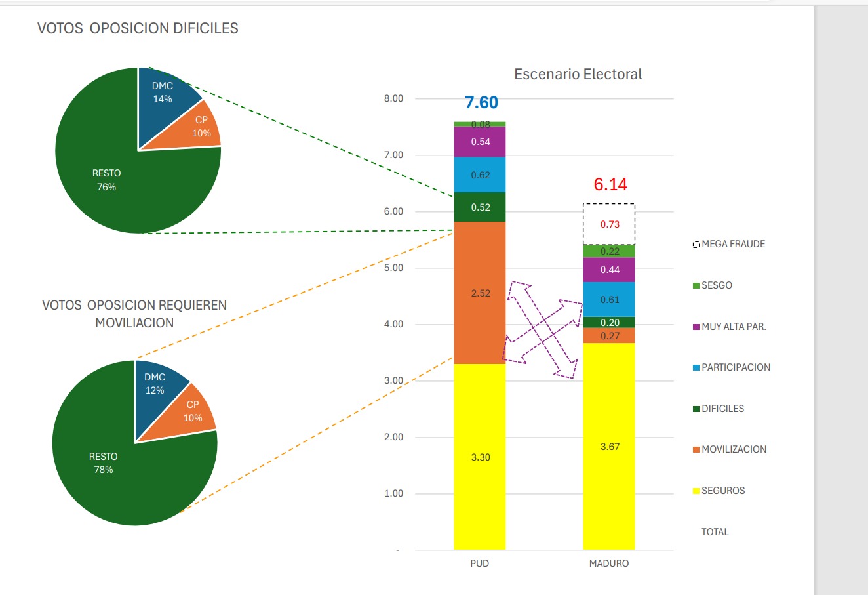The height and width of the screenshot is (595, 868).
Task: Select the yellow SEGUROS legend marker
Action: [x=696, y=491]
